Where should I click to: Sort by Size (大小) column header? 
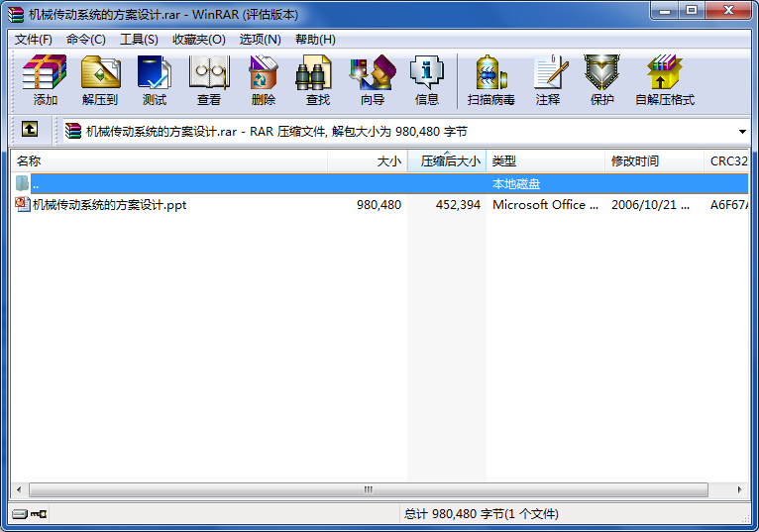368,161
